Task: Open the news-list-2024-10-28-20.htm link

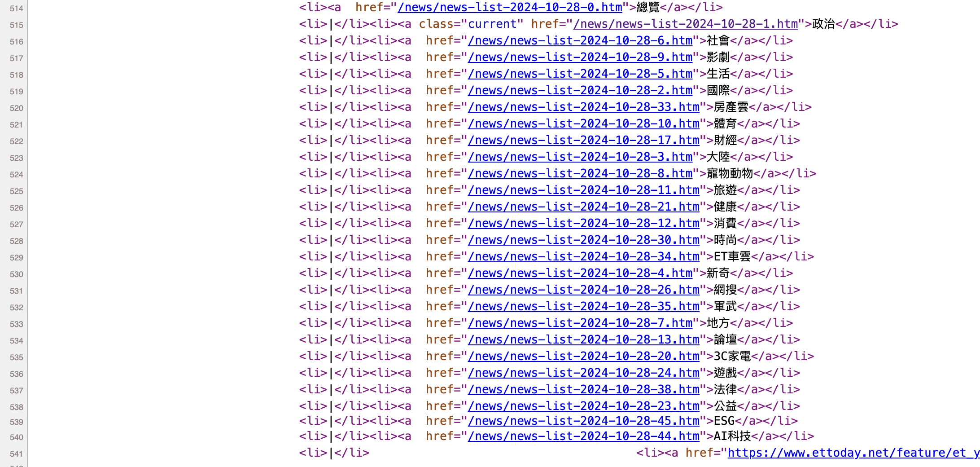Action: click(x=583, y=357)
